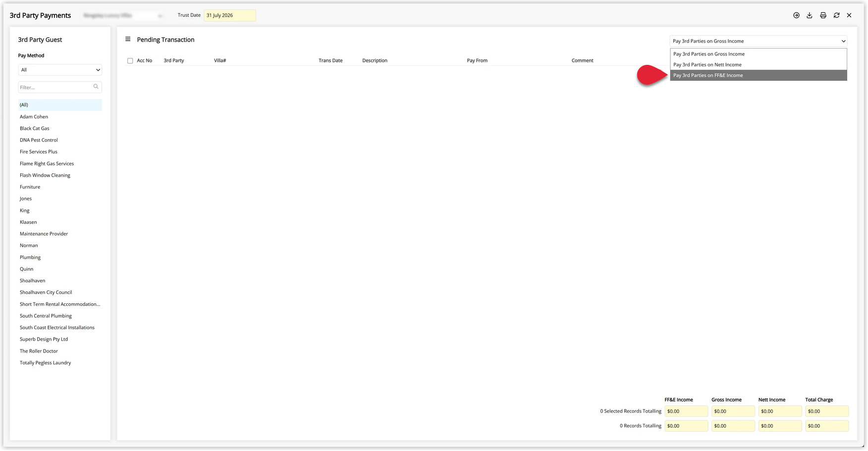Click the 0 Records Totalling FF&E Income field

pos(686,426)
